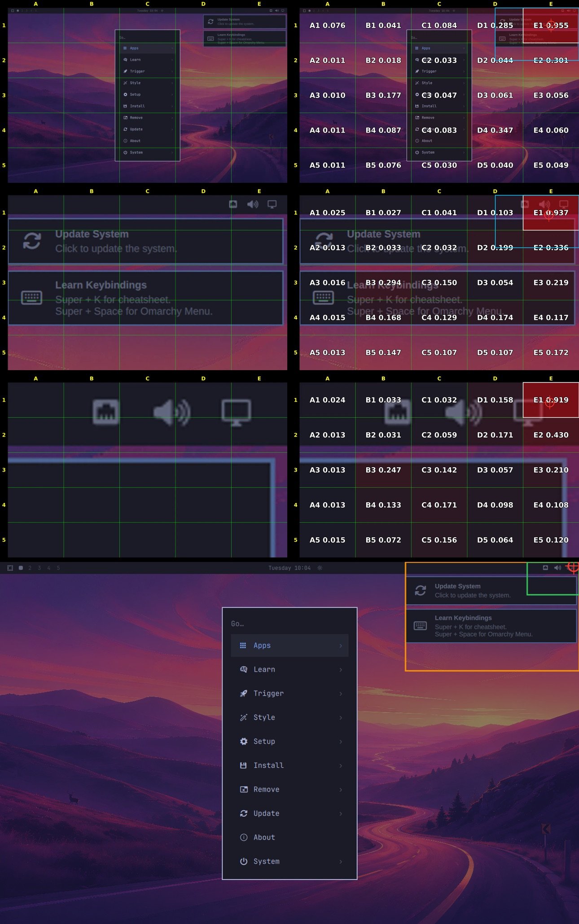Expand the Learn submenu chevron
The height and width of the screenshot is (924, 579).
[341, 670]
